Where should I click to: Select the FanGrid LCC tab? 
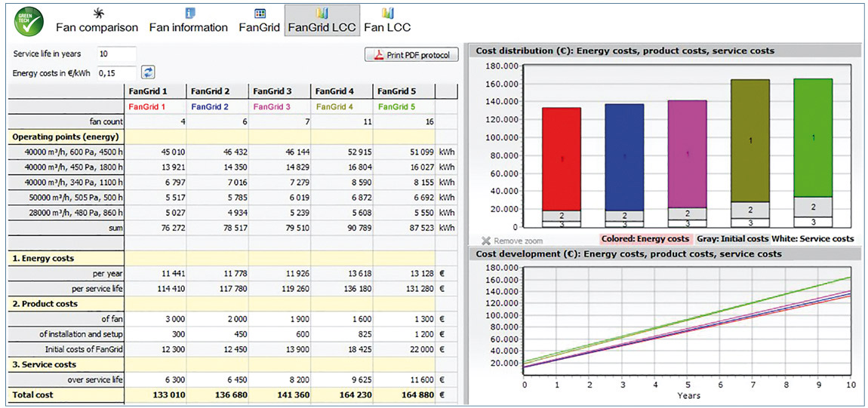(x=322, y=20)
